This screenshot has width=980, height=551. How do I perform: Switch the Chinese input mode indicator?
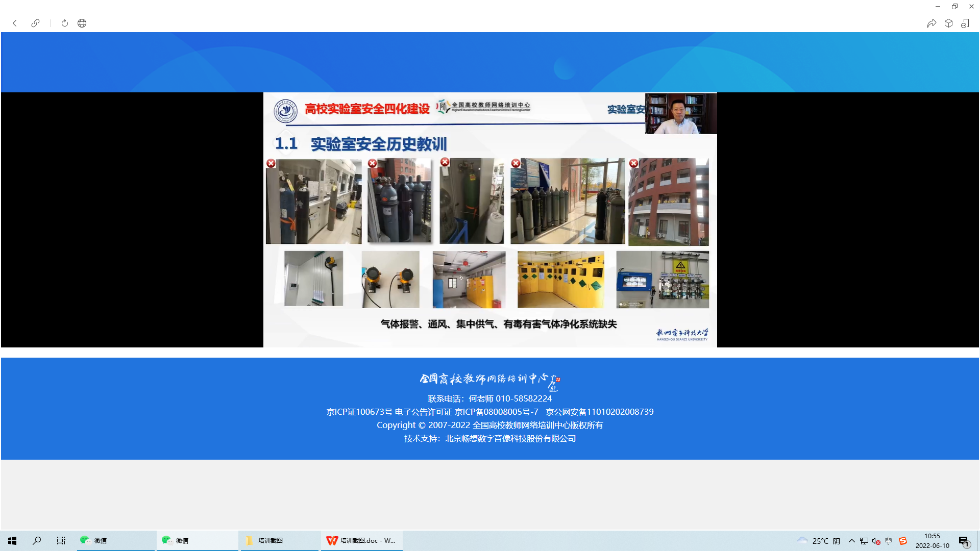(889, 541)
